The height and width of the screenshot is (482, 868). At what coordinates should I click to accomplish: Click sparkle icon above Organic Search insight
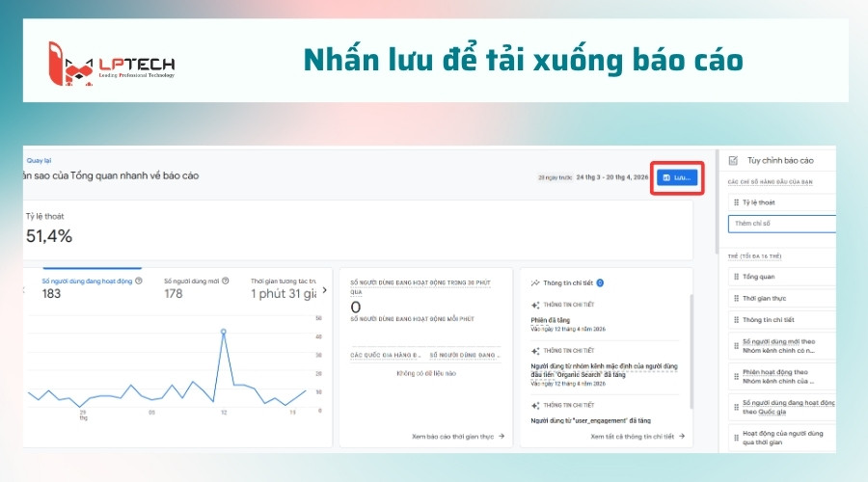[534, 351]
